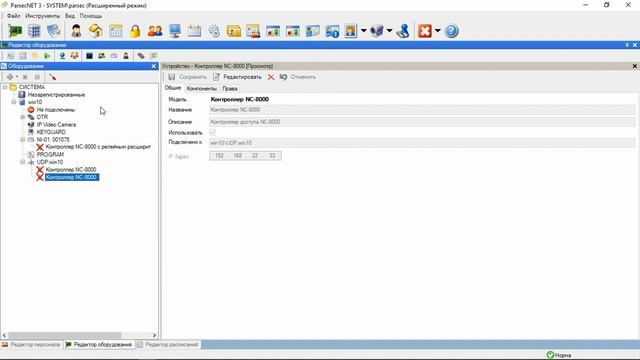This screenshot has height=360, width=640.
Task: Open the Инструменты menu
Action: (42, 16)
